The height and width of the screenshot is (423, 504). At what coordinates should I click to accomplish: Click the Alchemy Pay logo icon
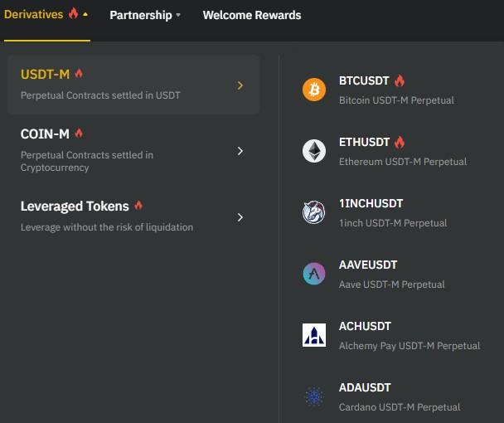tap(314, 335)
